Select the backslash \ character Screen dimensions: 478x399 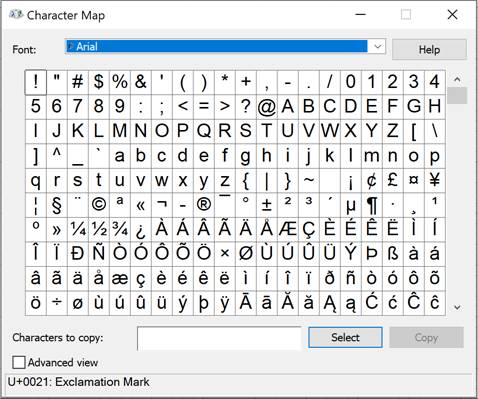click(x=435, y=131)
